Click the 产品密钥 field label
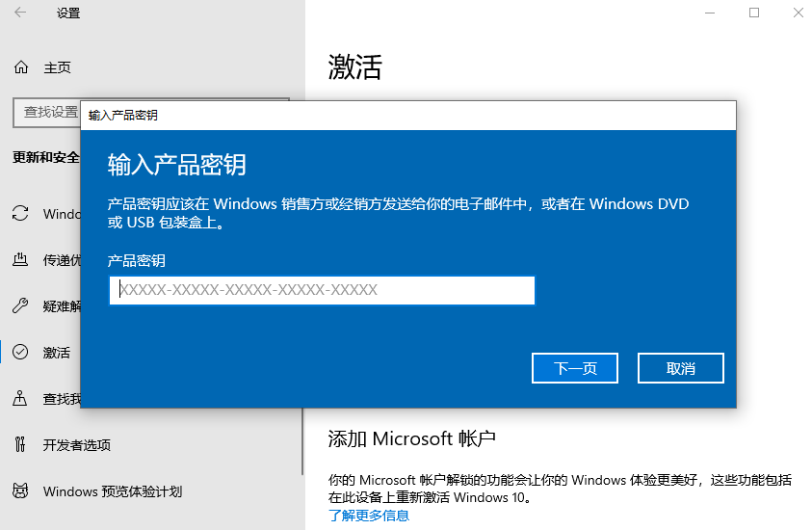This screenshot has height=530, width=812. point(136,260)
